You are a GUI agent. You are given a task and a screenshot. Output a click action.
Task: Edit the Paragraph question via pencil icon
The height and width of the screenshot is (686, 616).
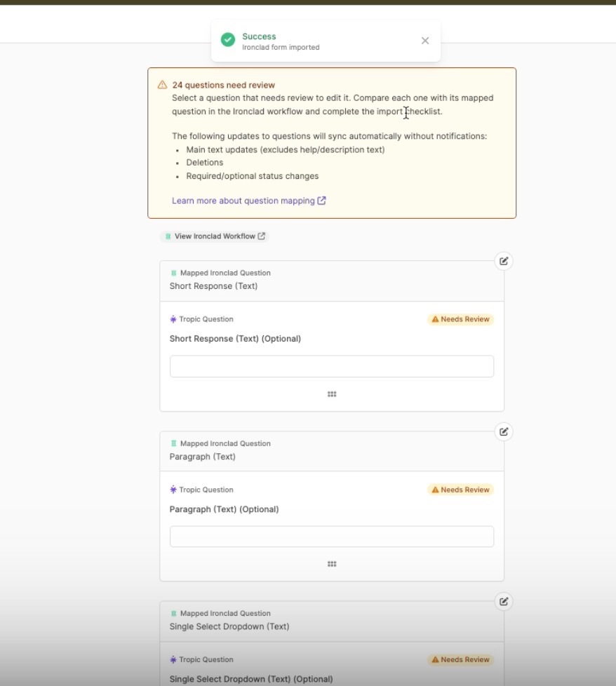(504, 432)
